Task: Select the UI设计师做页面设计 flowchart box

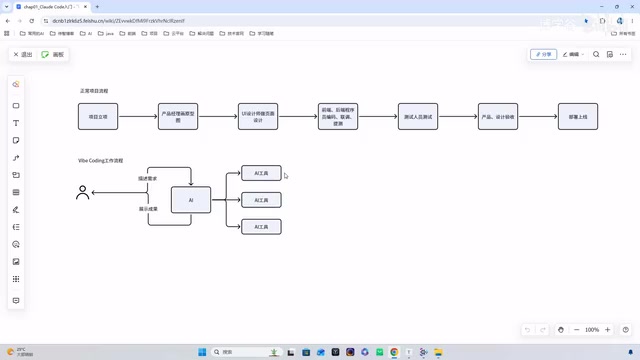Action: (258, 117)
